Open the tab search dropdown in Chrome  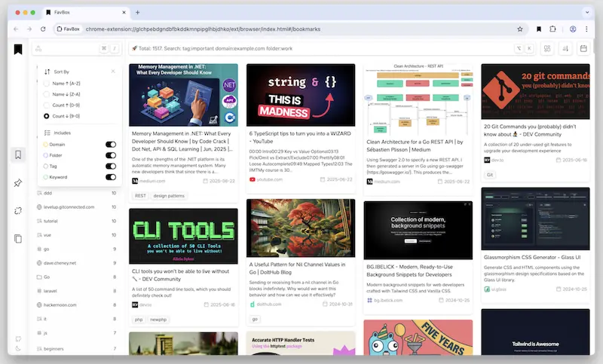(587, 12)
